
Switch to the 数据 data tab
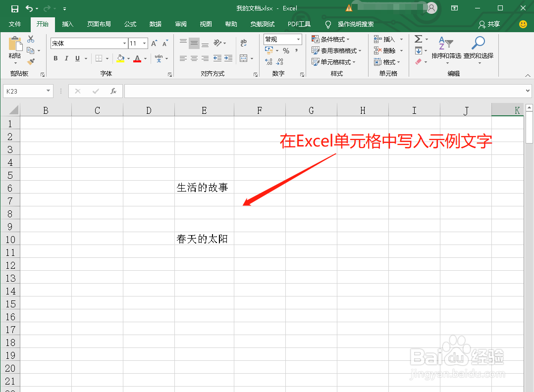[156, 24]
